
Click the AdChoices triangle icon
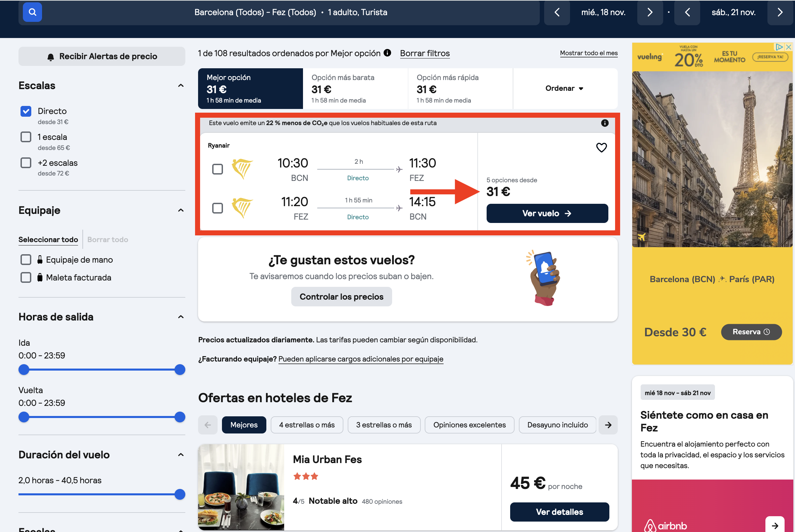pos(780,47)
